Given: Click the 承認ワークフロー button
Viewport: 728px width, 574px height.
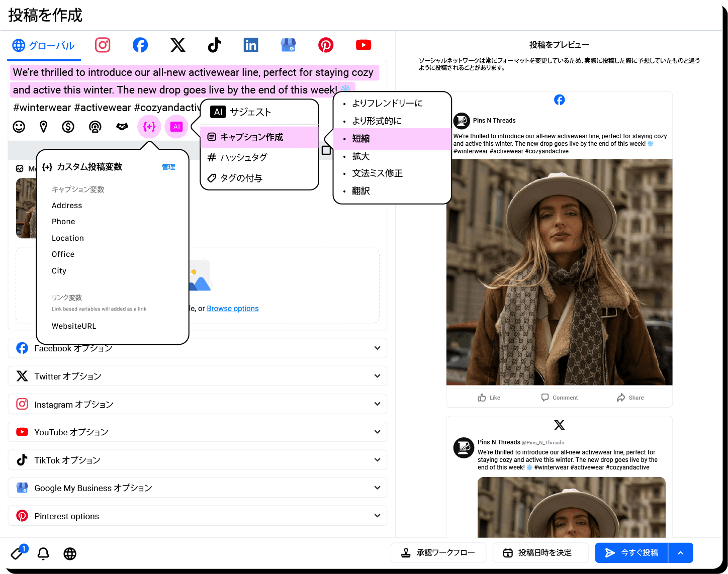Looking at the screenshot, I should [438, 553].
